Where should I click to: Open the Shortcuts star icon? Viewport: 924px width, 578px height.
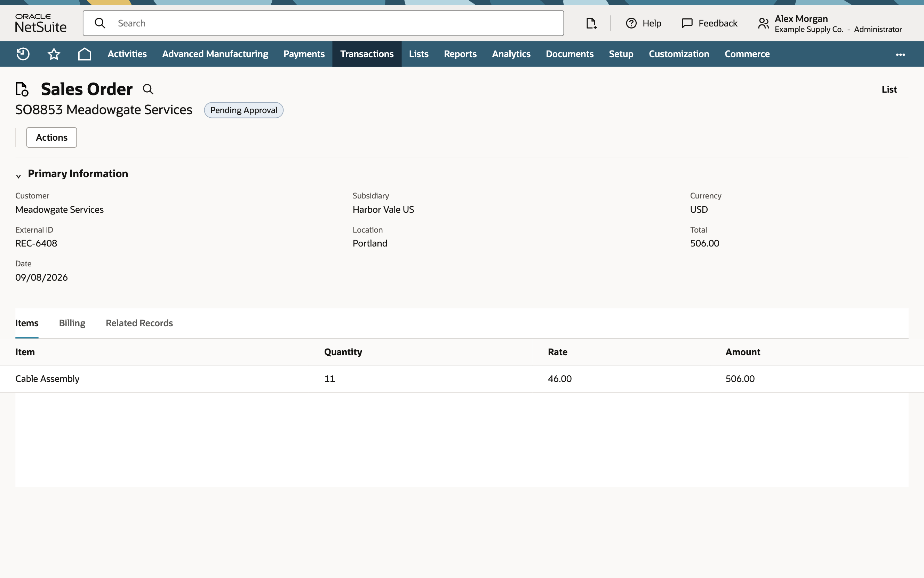click(x=54, y=54)
